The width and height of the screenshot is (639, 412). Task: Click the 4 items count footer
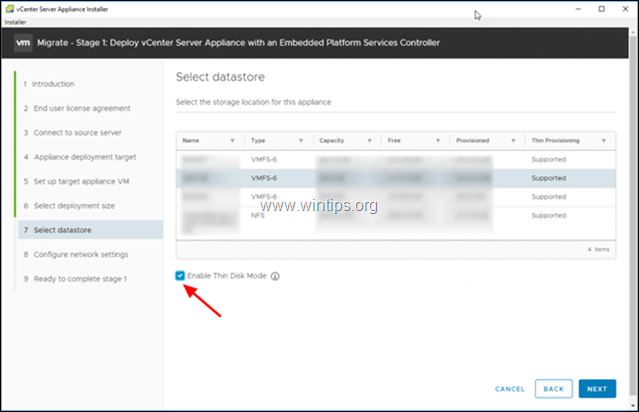(598, 249)
